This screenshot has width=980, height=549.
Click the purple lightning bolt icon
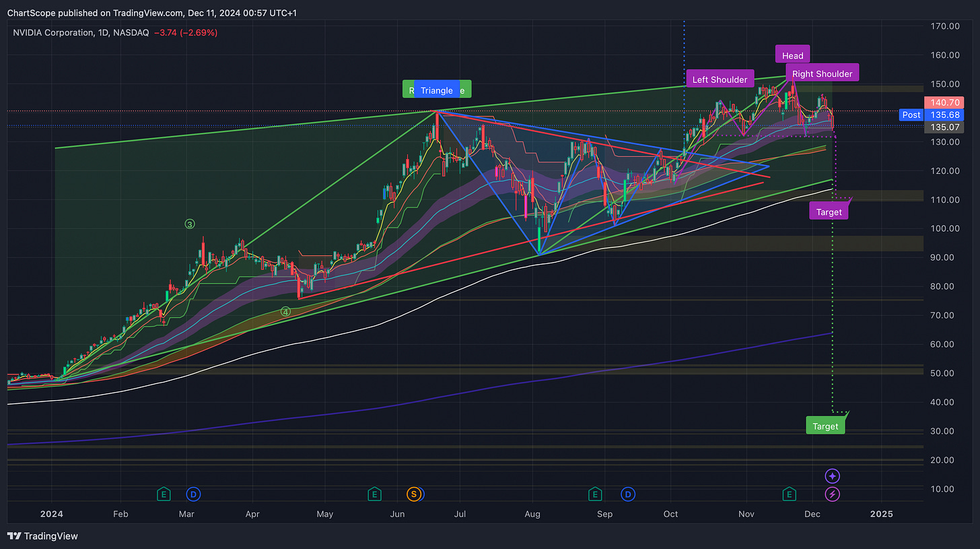click(x=833, y=494)
